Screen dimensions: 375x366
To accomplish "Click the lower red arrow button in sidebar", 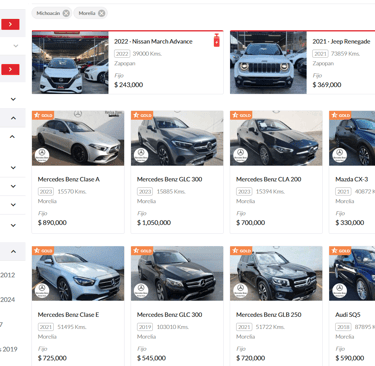I will point(10,69).
